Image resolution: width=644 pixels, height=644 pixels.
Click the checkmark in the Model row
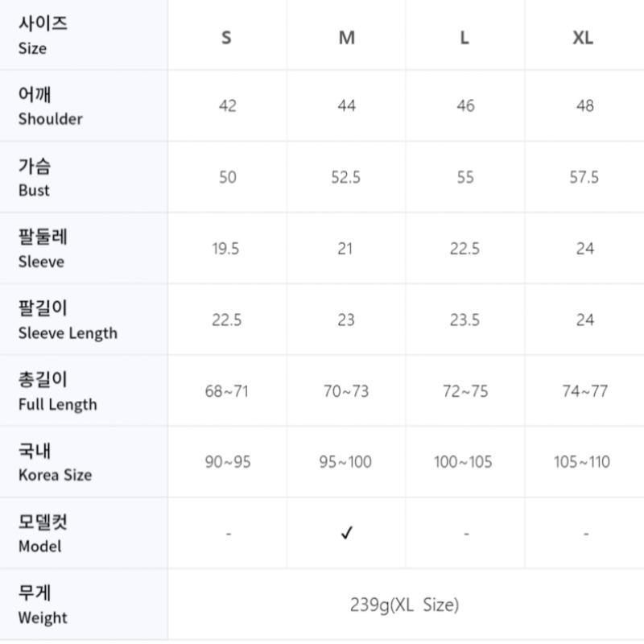(346, 533)
